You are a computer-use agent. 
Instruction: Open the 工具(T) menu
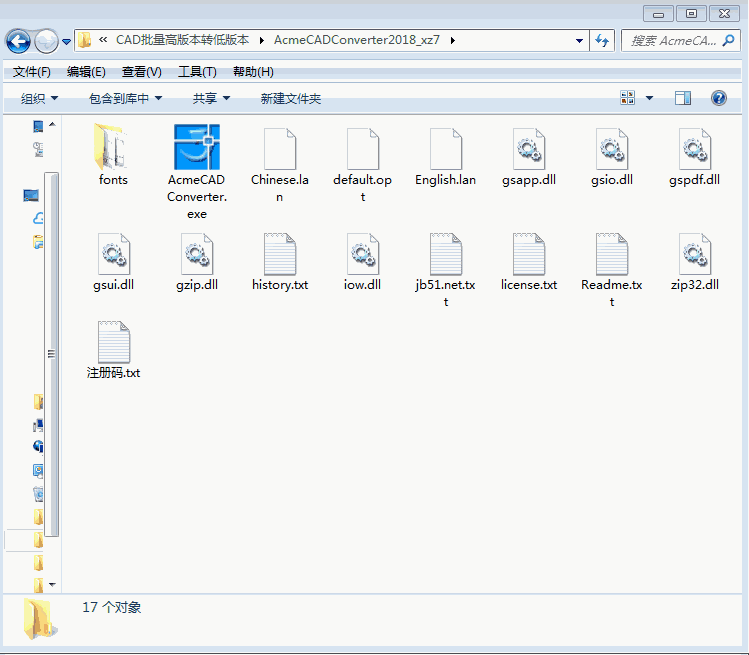[x=197, y=72]
